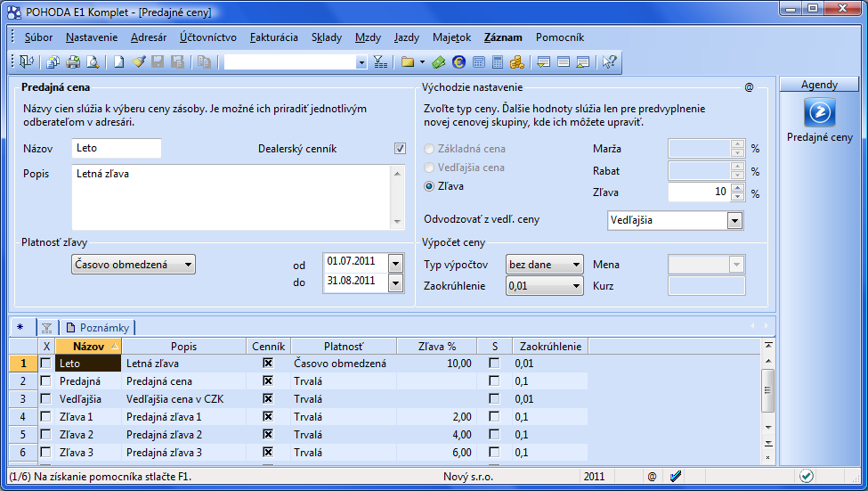Tick the X checkbox for Leto row
Viewport: 868px width, 491px height.
[46, 363]
